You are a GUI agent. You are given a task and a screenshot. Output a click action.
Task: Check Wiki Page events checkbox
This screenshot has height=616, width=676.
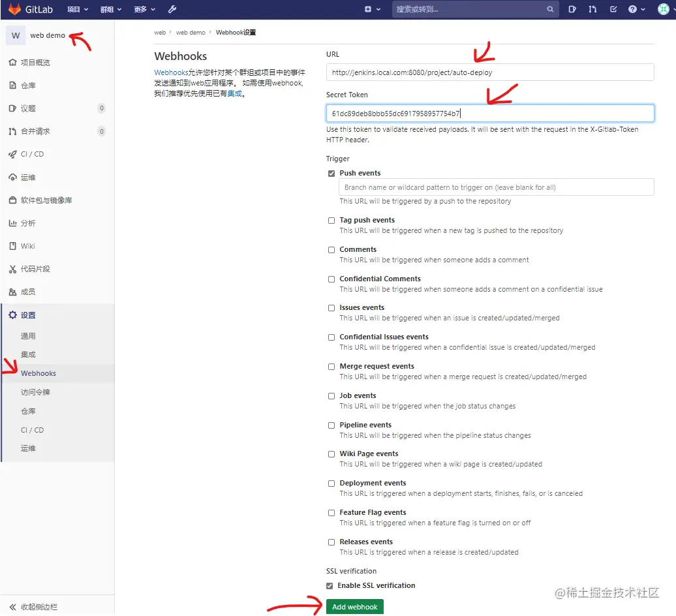point(331,454)
